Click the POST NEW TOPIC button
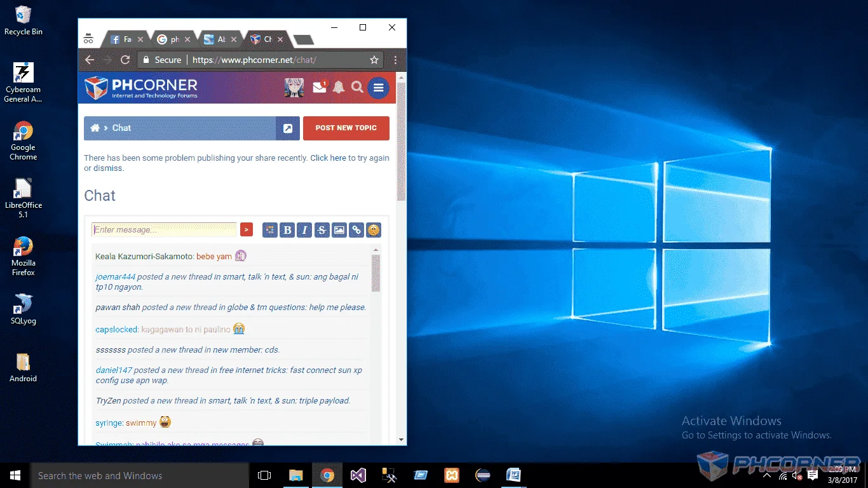This screenshot has height=488, width=868. point(346,128)
